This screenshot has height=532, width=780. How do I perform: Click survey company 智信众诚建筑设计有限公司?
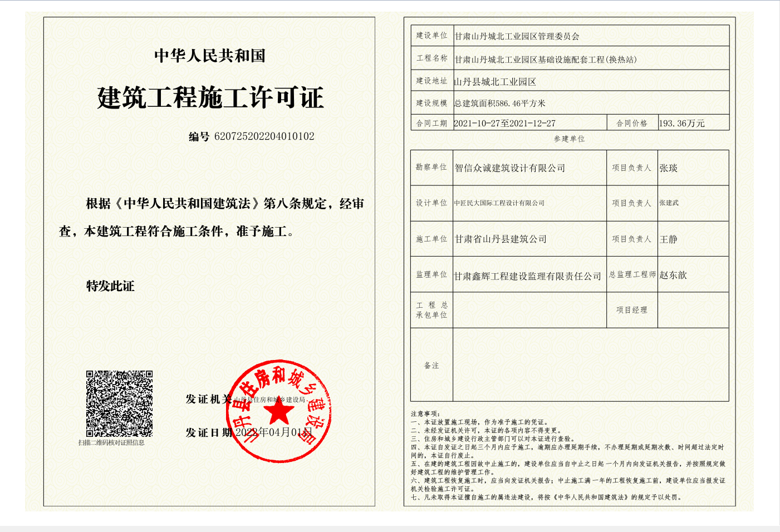[x=510, y=168]
